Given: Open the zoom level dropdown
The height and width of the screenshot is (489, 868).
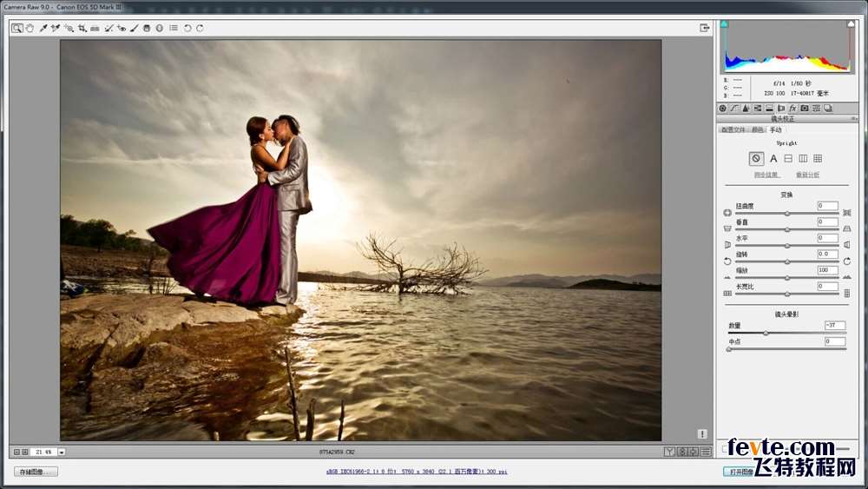Looking at the screenshot, I should pos(62,452).
